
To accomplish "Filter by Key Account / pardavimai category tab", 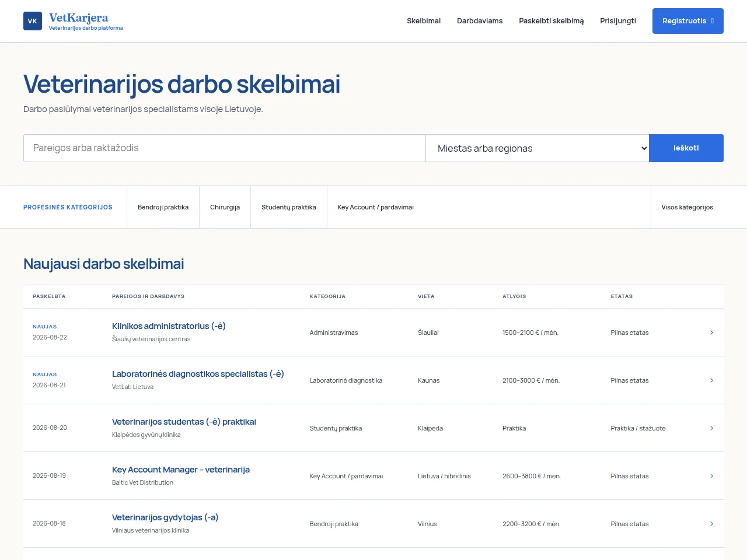I will (376, 207).
